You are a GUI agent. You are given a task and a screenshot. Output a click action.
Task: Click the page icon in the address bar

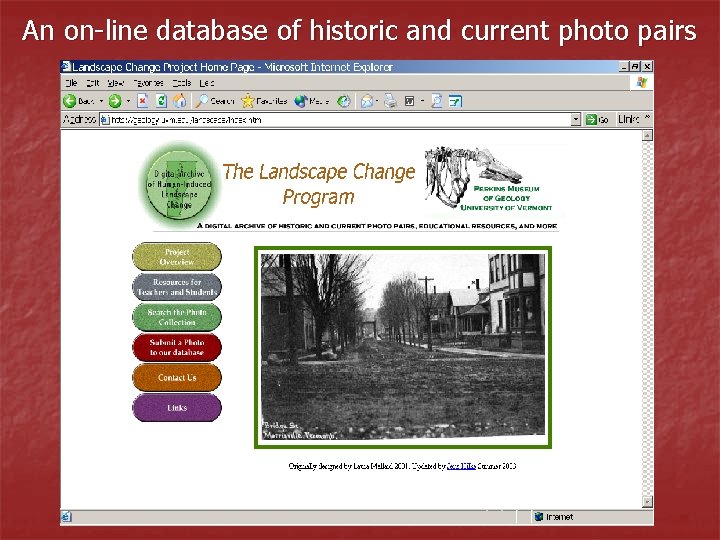click(105, 120)
